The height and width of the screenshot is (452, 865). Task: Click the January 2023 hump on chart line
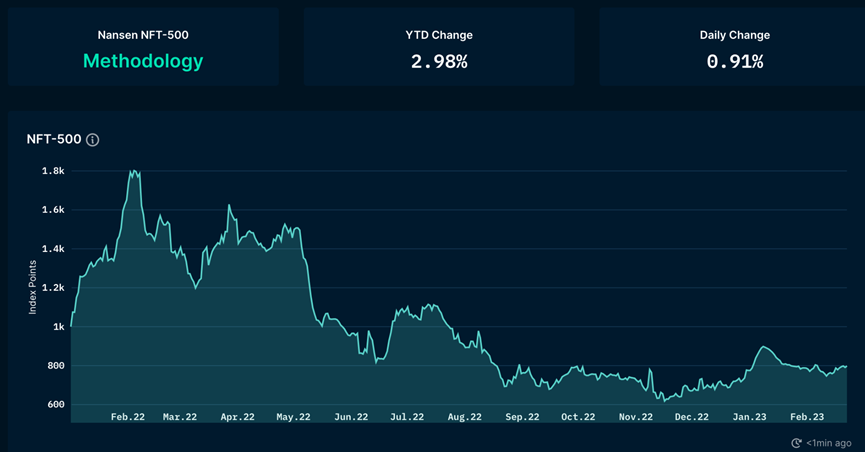(763, 347)
